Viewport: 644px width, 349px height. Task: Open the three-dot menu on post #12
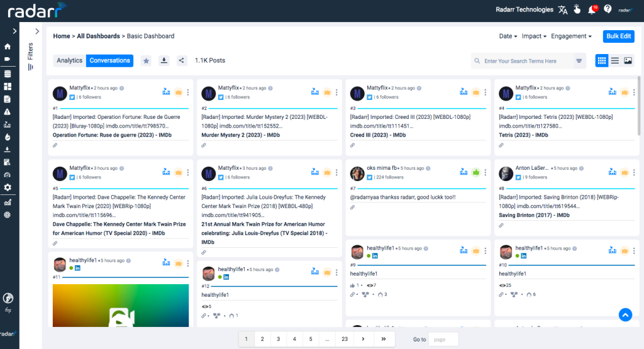[x=337, y=272]
